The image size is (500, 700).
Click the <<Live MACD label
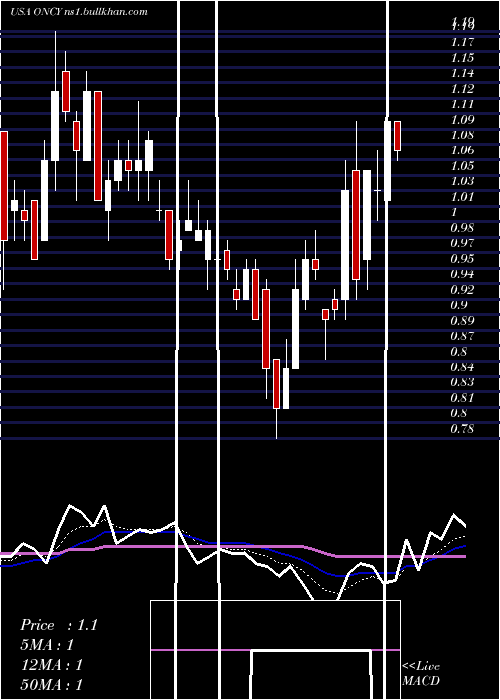pos(421,673)
